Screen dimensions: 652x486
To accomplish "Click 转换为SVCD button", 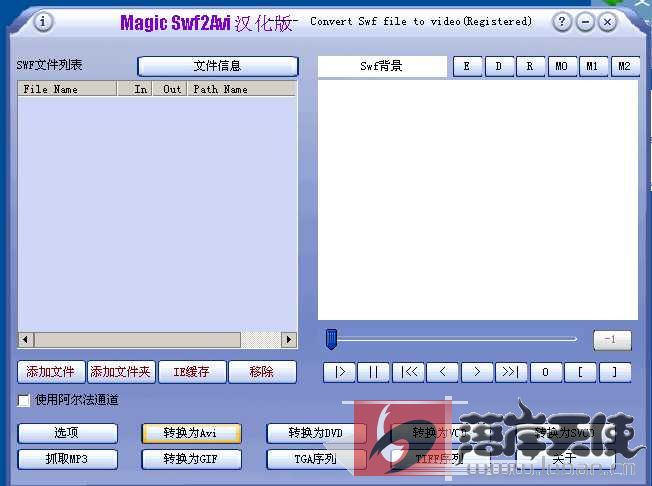I will [x=565, y=433].
